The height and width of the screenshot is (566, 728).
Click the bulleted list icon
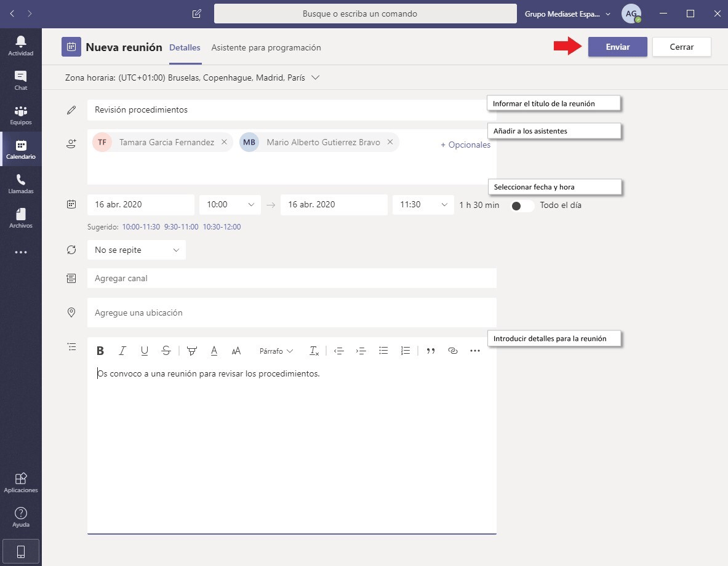(x=383, y=351)
